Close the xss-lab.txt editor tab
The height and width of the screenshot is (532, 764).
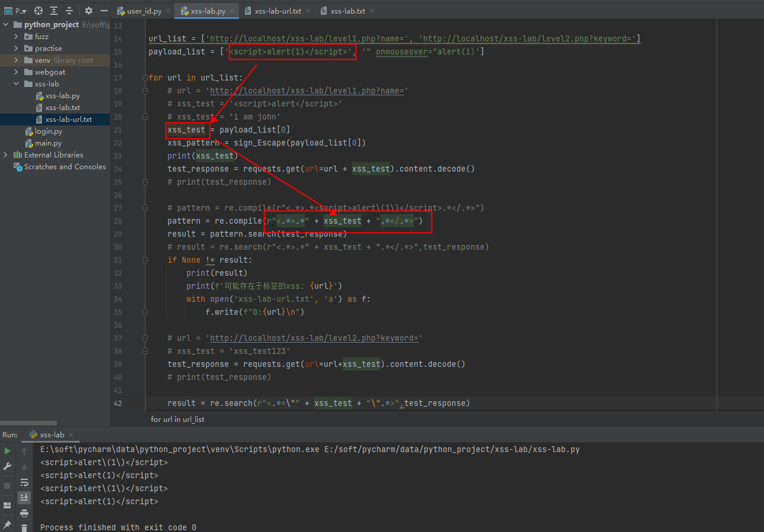370,11
